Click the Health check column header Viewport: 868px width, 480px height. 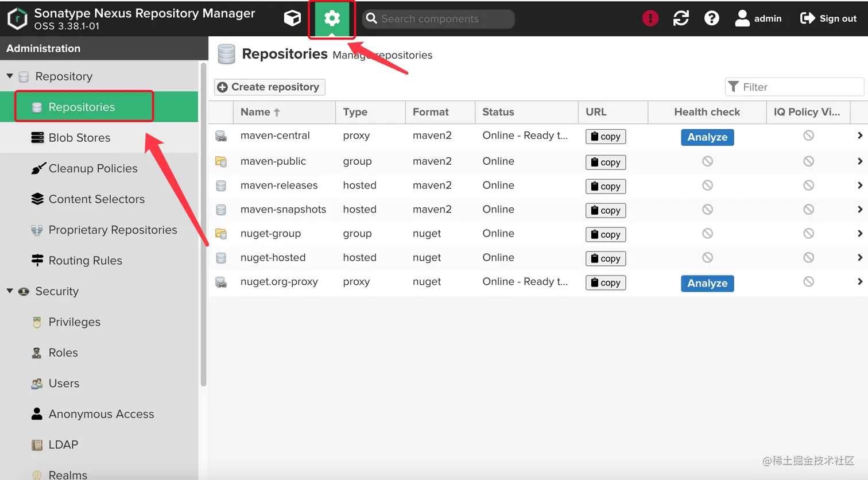point(707,112)
